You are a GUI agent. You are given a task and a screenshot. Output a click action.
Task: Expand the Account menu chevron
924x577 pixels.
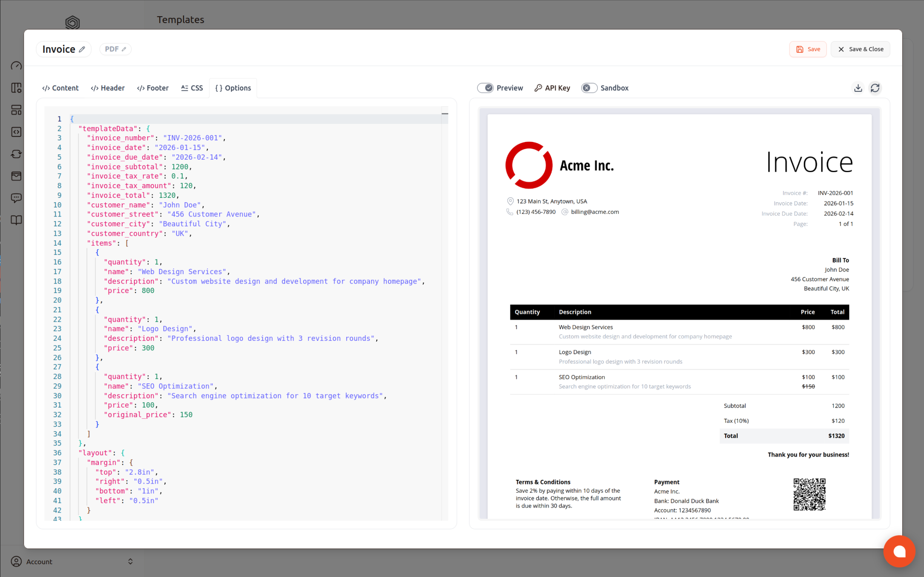tap(130, 561)
